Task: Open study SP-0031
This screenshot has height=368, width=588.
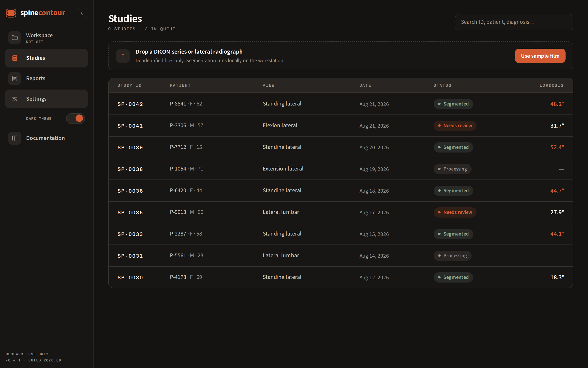Action: [x=341, y=256]
